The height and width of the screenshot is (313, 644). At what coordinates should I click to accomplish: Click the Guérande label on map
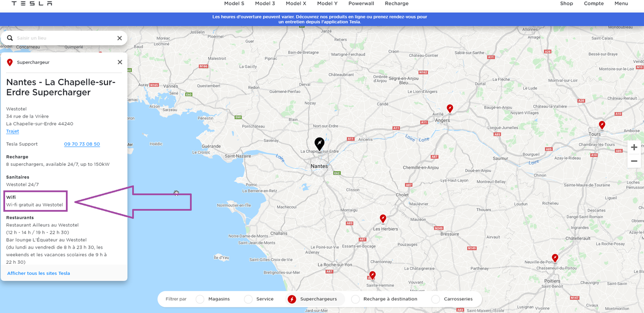point(211,146)
